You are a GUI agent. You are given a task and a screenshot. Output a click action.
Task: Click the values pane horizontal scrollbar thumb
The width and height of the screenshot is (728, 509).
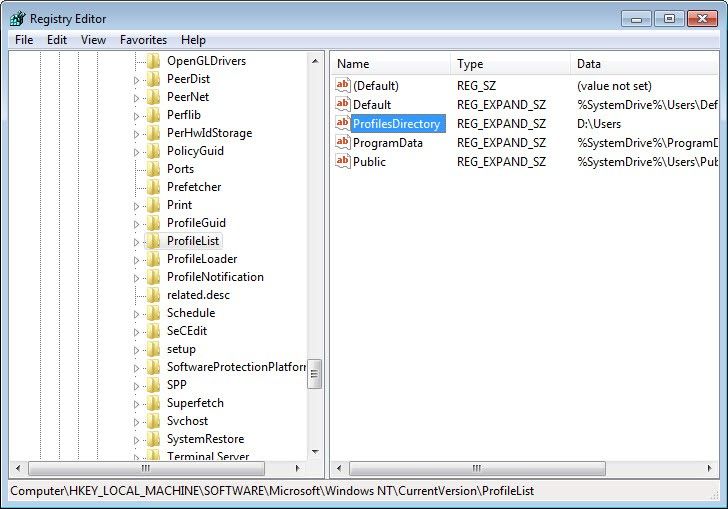(477, 468)
